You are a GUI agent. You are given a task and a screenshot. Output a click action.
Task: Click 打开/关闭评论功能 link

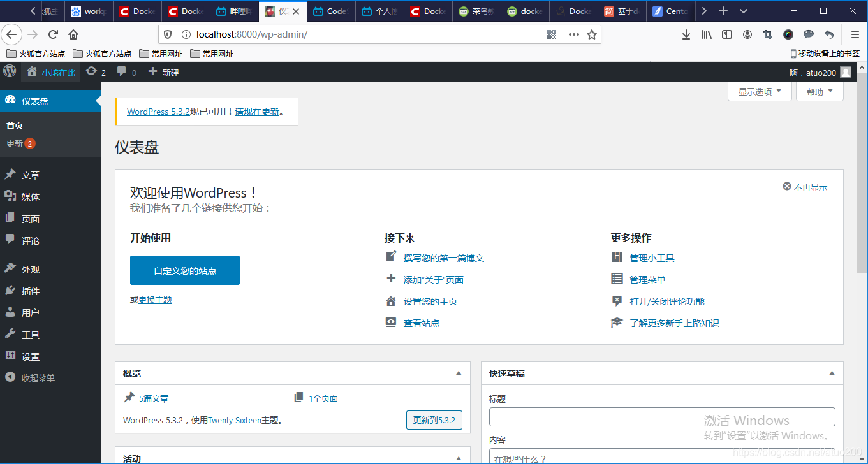(667, 301)
